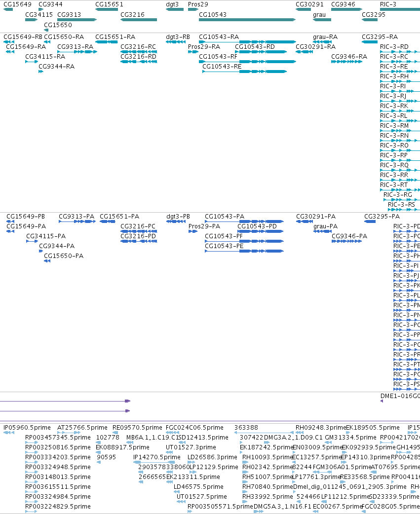Select the CG9346-PA protein label
420x514 pixels.
point(349,236)
